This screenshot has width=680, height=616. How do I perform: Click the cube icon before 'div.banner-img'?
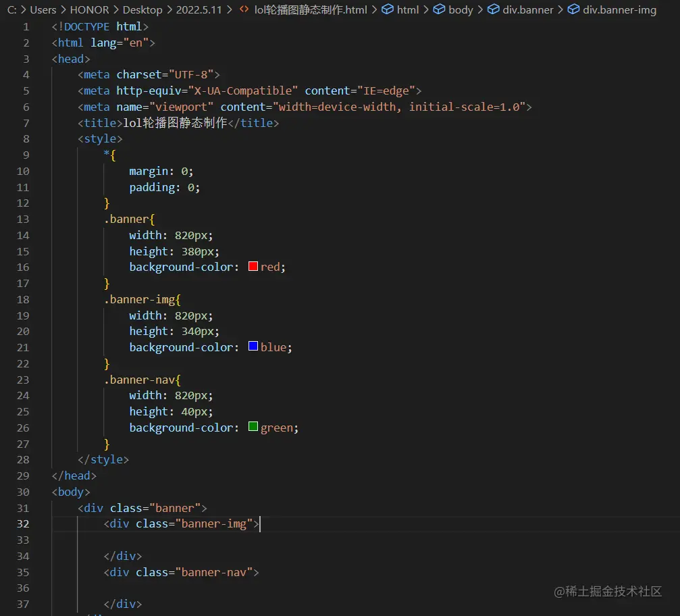click(x=573, y=9)
